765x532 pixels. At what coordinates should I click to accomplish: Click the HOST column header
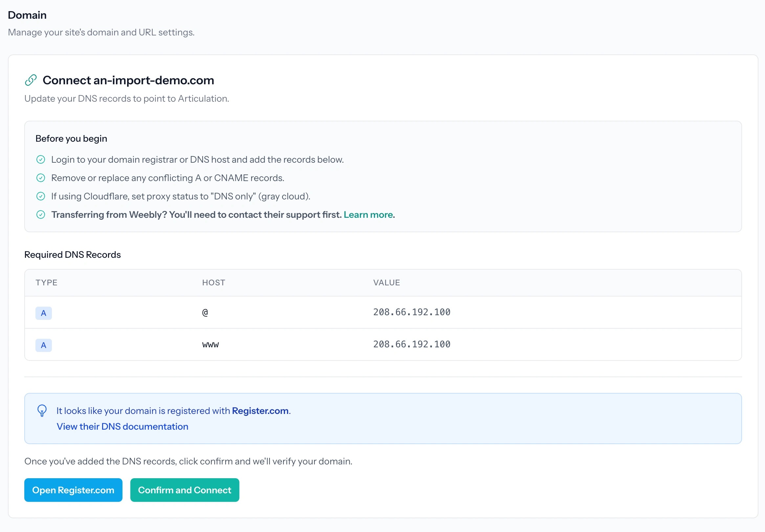click(x=213, y=283)
